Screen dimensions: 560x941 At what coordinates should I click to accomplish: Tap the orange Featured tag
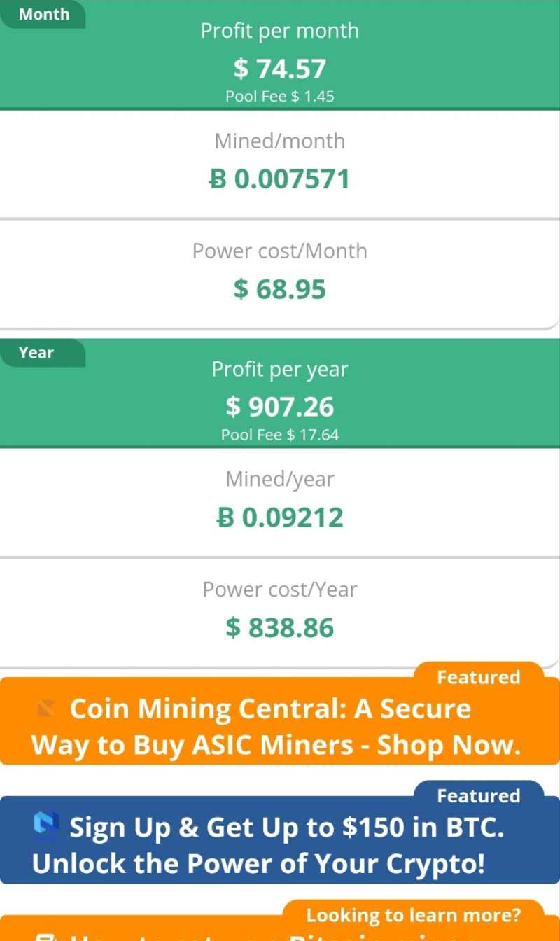pos(478,677)
